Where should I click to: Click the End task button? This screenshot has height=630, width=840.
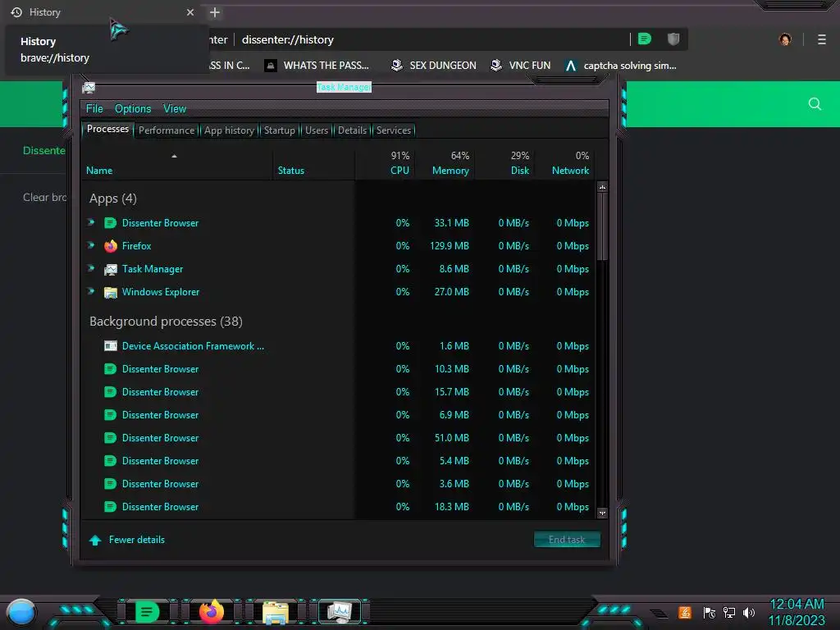click(567, 540)
